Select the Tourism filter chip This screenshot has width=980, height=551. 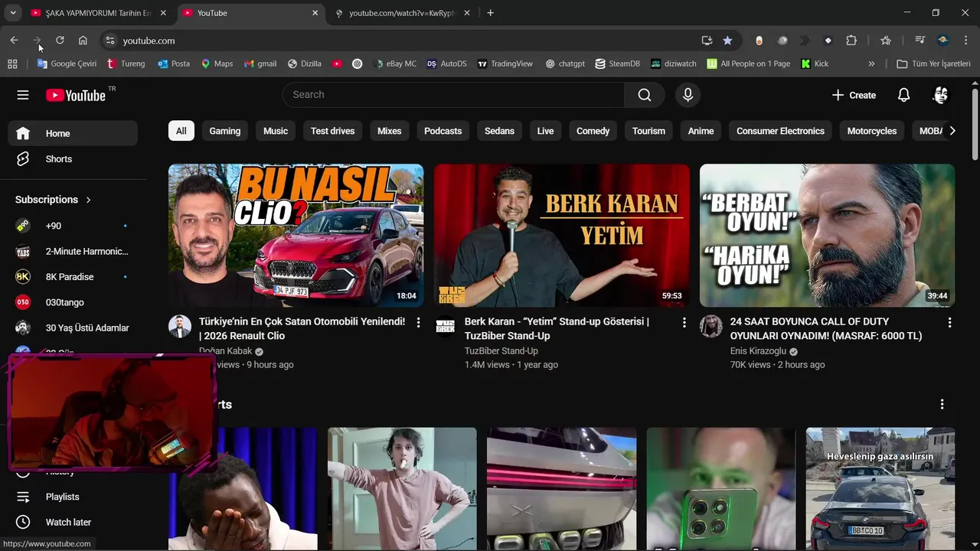click(648, 131)
